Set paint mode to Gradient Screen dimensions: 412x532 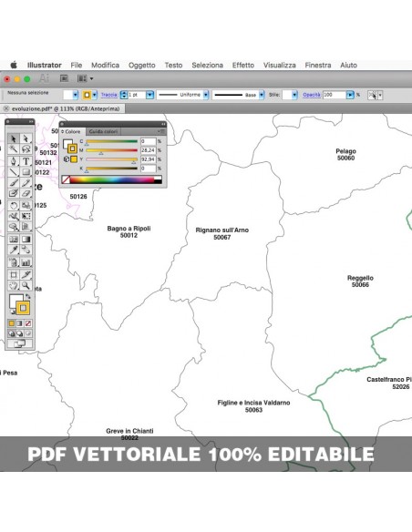pos(20,323)
